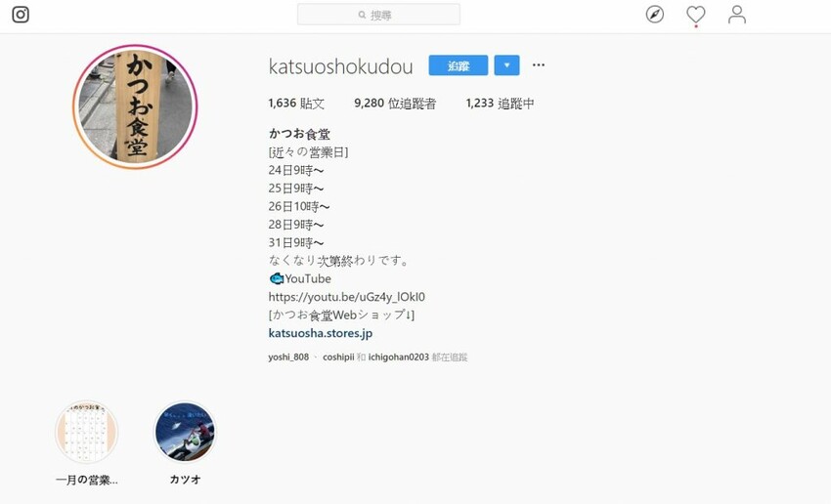Click the fish emoji beside YouTube
This screenshot has height=504, width=831.
[276, 278]
